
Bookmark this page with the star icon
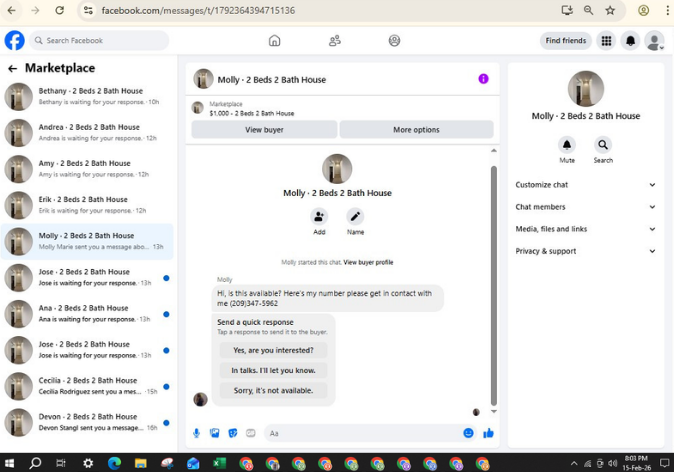610,10
